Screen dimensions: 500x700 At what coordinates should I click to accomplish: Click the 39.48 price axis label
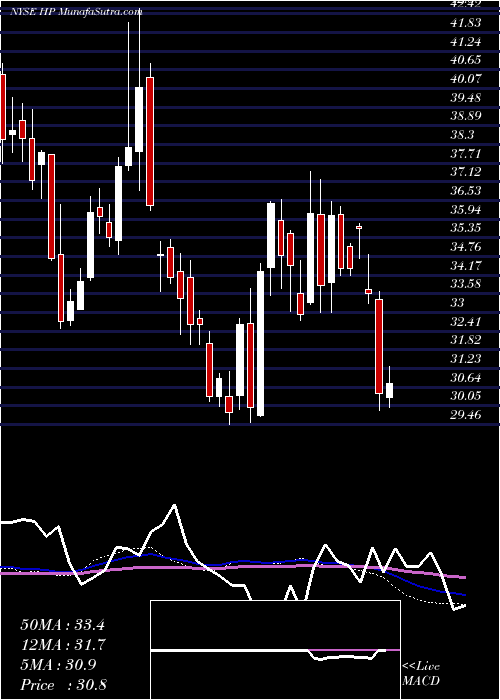(466, 97)
